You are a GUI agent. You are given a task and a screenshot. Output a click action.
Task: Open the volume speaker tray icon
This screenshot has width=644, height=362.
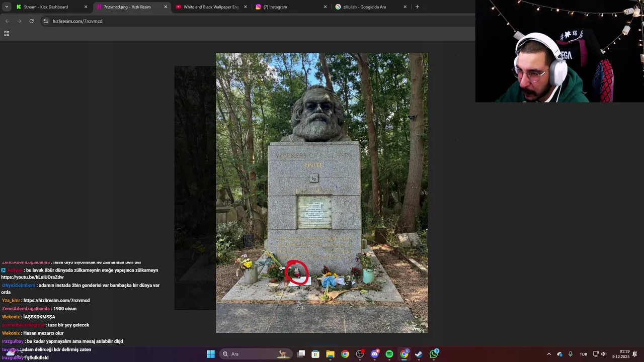[x=603, y=354]
